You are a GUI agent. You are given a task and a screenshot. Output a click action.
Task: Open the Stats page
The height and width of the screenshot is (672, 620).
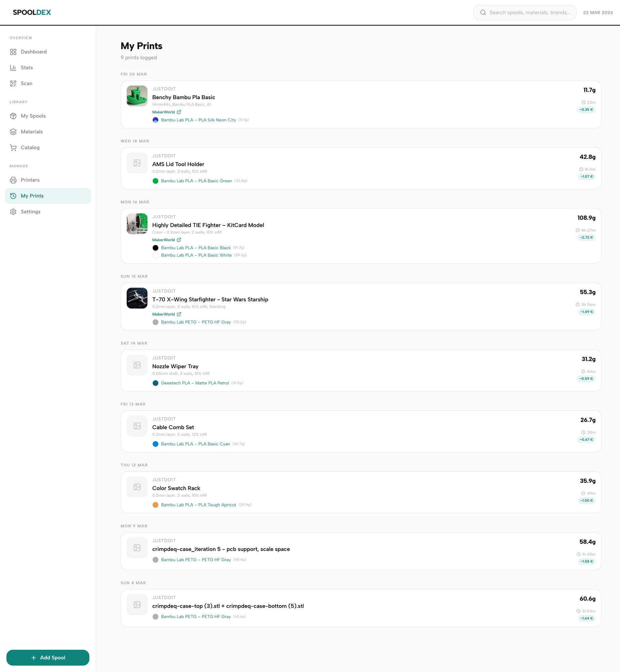(x=27, y=67)
